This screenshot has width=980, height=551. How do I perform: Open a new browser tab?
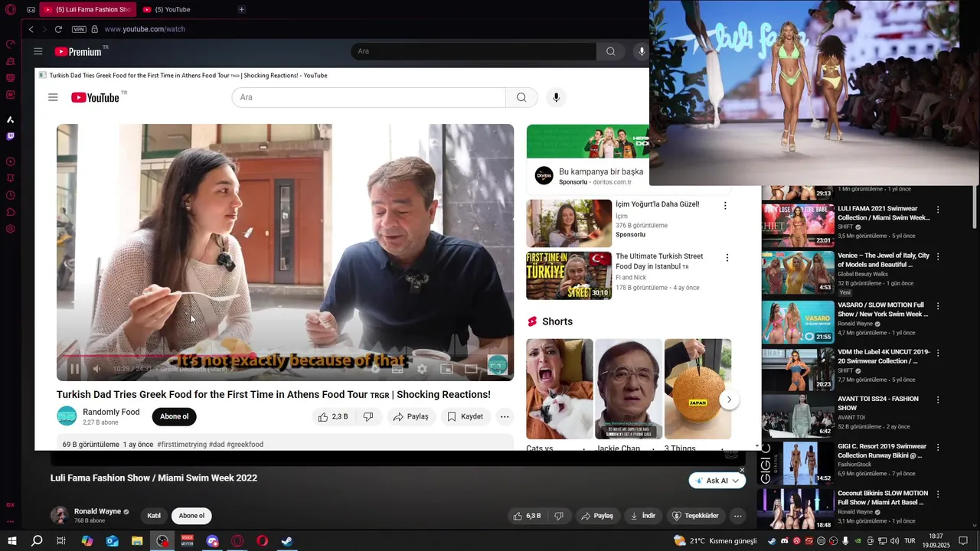(241, 9)
